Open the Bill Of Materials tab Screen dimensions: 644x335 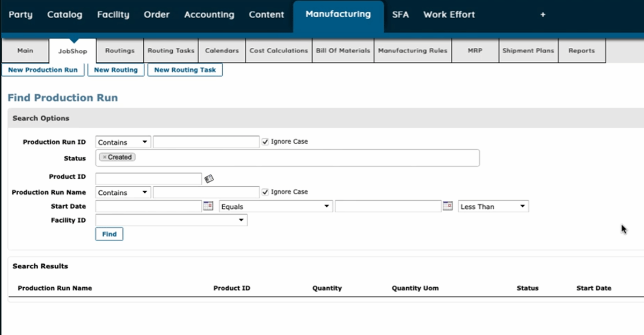(343, 50)
